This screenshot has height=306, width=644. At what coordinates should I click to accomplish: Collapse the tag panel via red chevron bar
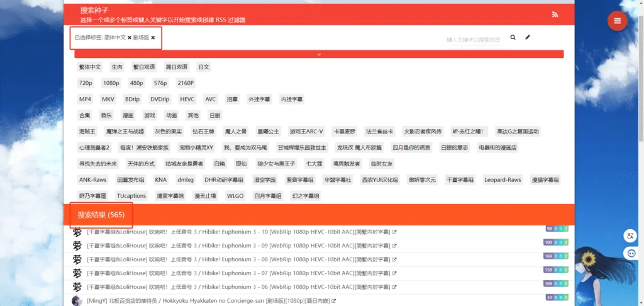pos(319,54)
